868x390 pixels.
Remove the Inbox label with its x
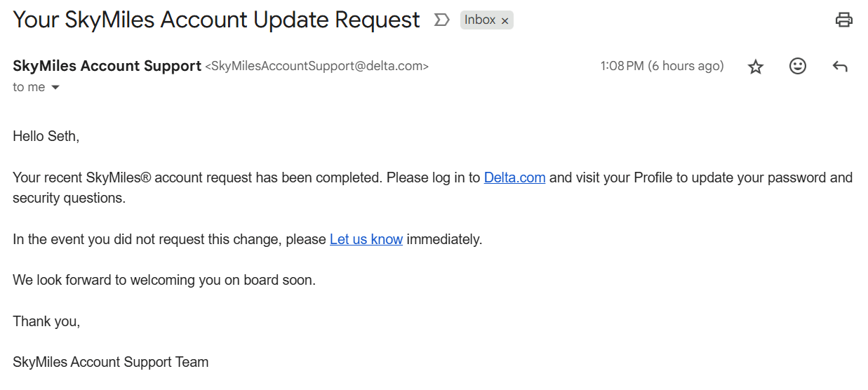point(505,21)
